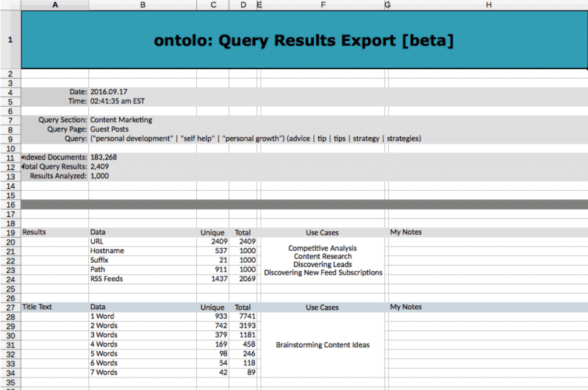588x390 pixels.
Task: Select the Path data cell
Action: 143,269
